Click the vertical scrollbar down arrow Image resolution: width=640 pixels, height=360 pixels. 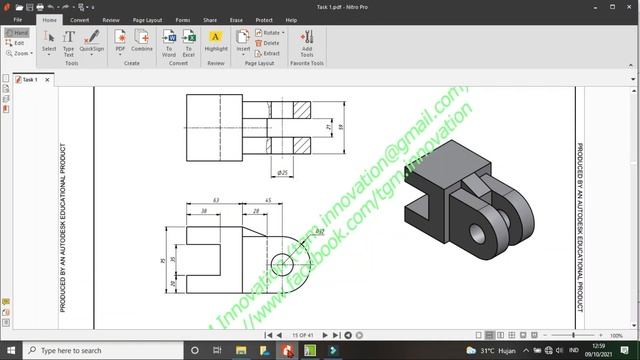[x=634, y=326]
